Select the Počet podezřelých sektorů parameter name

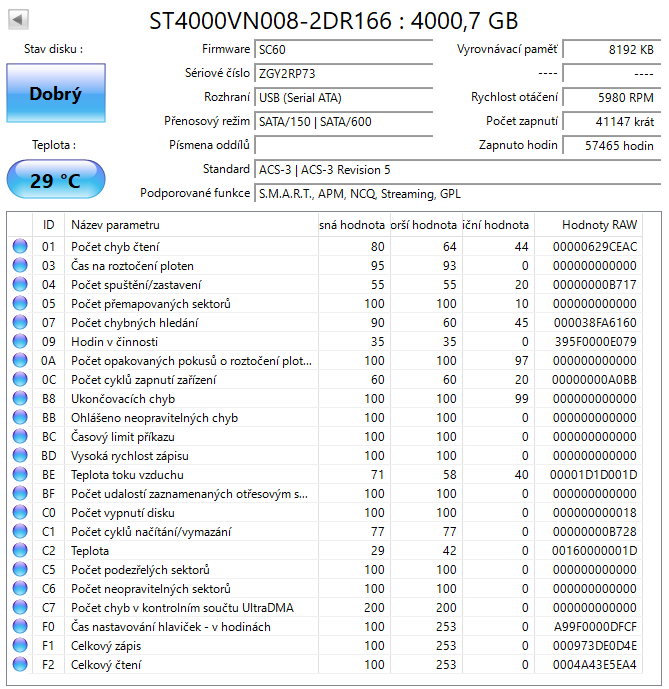click(140, 570)
